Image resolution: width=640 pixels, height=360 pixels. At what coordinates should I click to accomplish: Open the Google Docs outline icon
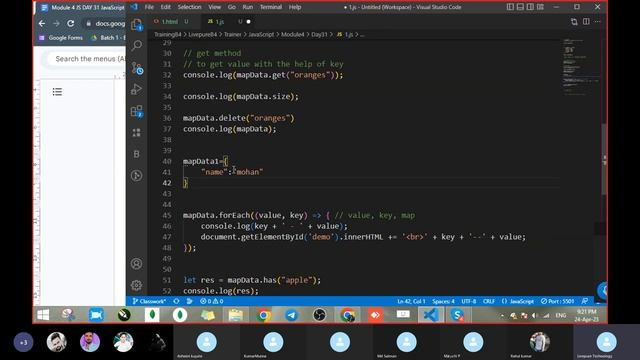click(x=57, y=92)
